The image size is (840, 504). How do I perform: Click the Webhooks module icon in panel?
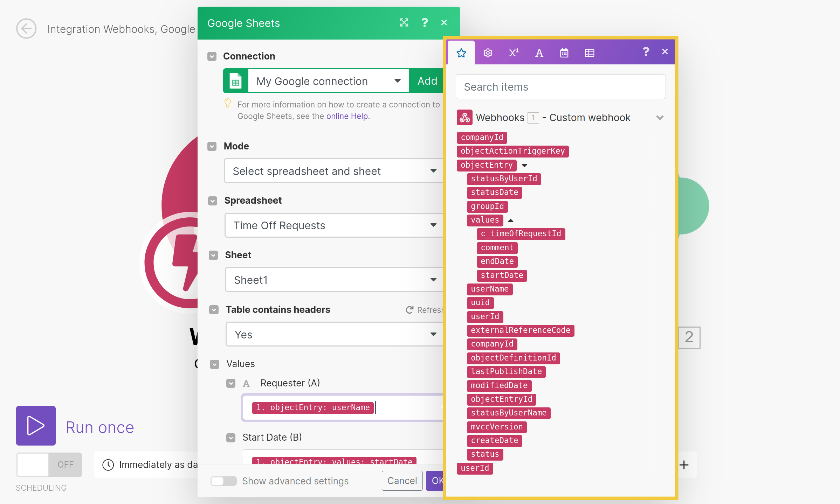(x=465, y=118)
